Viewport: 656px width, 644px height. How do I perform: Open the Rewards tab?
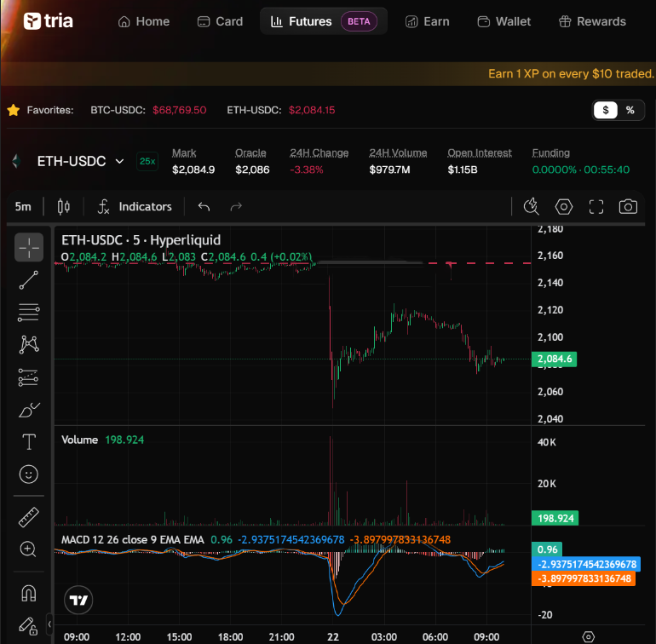(592, 21)
